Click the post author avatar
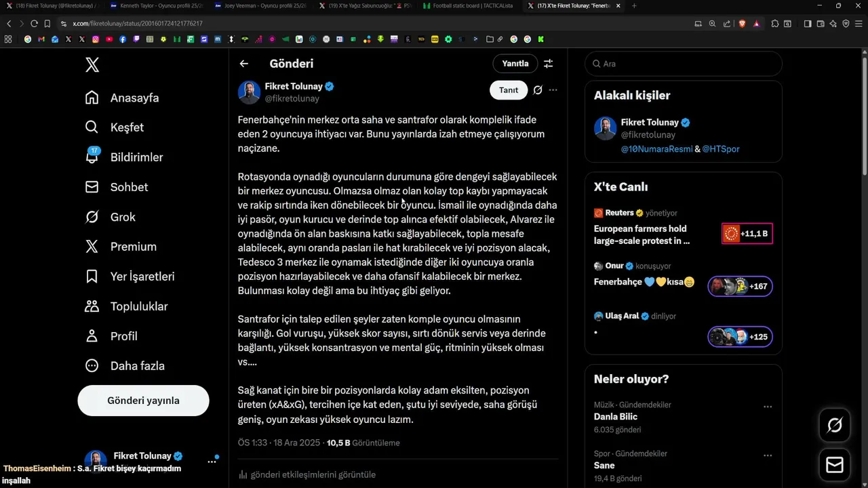Viewport: 868px width, 488px height. point(249,92)
